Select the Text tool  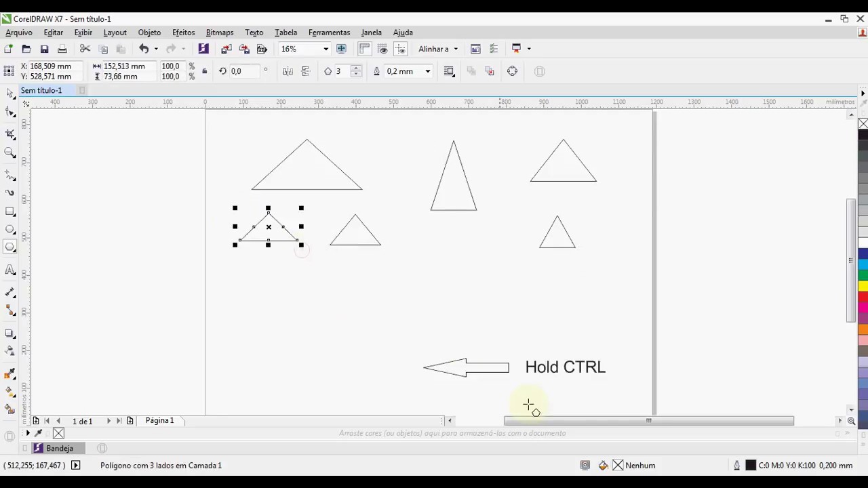tap(10, 270)
